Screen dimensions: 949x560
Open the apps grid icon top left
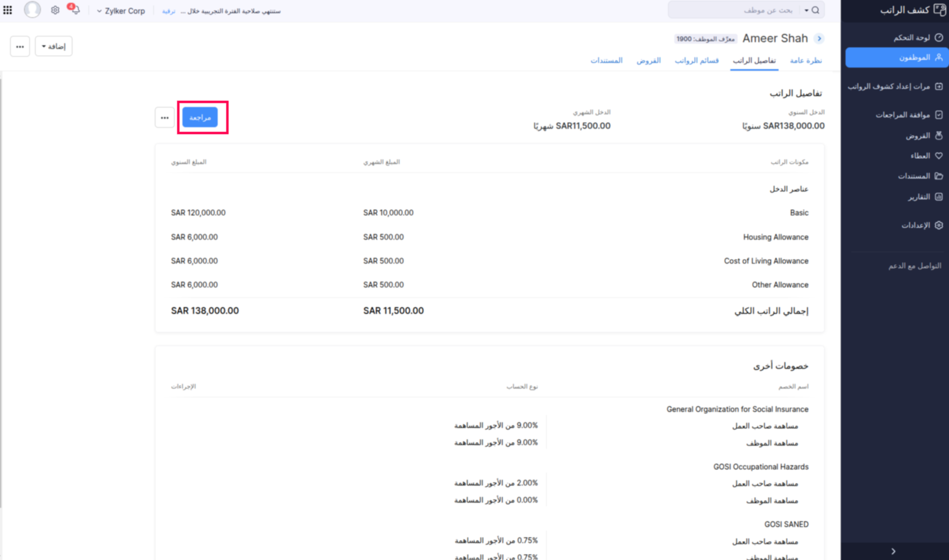pyautogui.click(x=7, y=10)
